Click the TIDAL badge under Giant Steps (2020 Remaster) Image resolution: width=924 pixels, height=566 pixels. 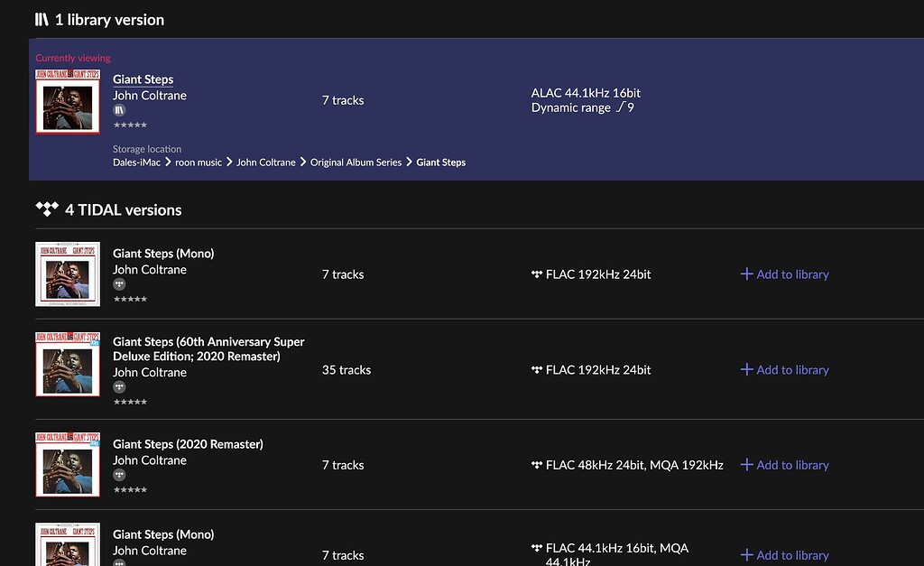pos(118,476)
